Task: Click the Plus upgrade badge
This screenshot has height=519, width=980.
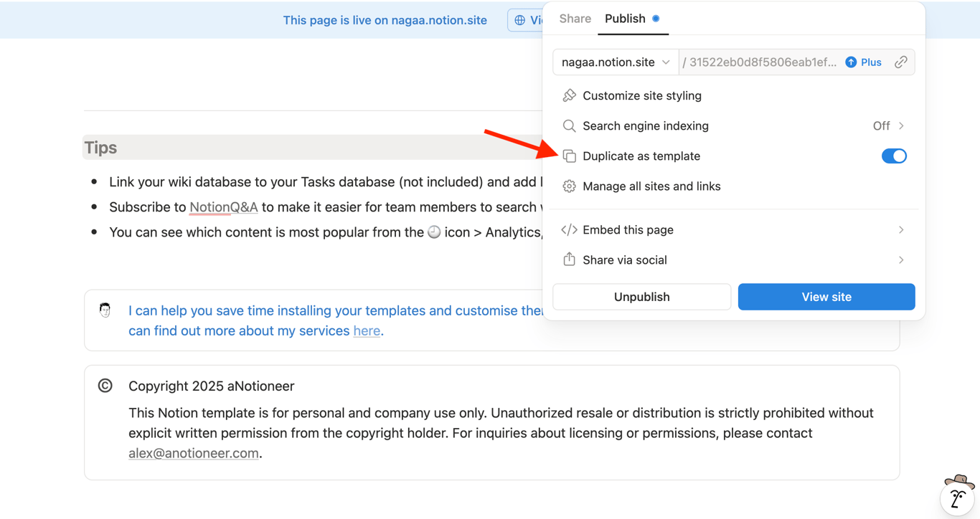Action: pos(863,62)
